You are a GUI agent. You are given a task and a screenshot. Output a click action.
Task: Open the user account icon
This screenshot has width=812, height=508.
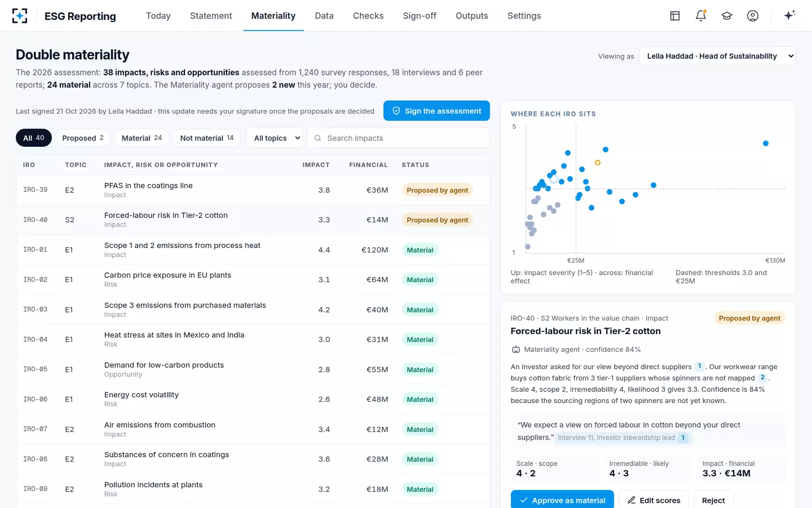[753, 16]
